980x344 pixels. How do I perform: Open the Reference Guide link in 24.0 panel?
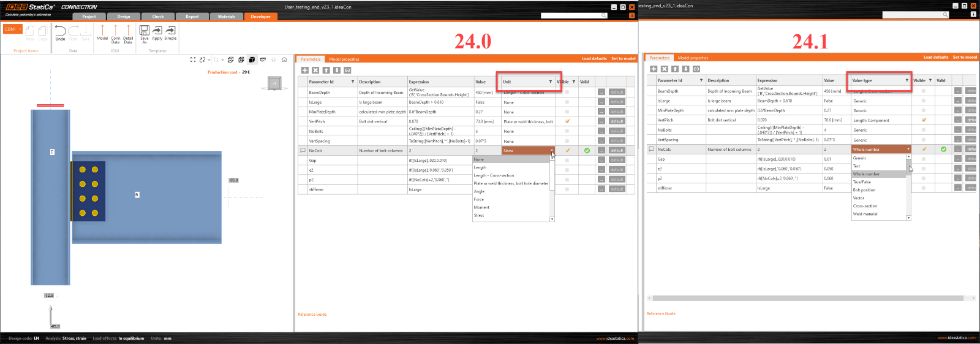pos(312,315)
